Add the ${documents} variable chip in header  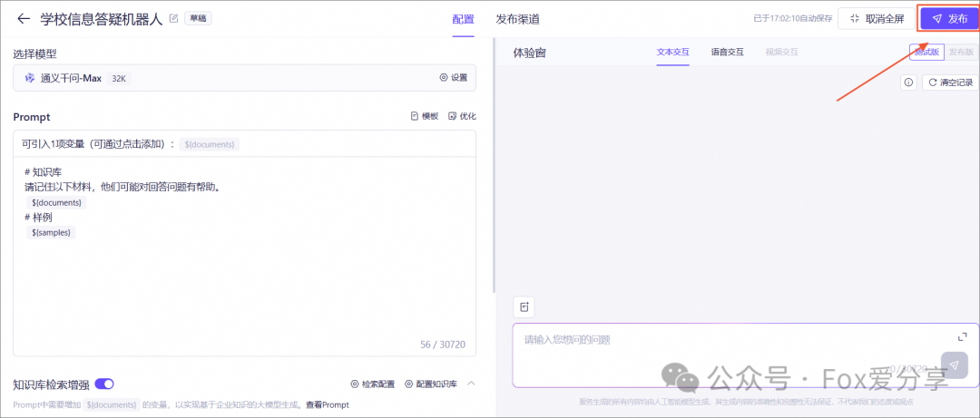click(x=210, y=144)
